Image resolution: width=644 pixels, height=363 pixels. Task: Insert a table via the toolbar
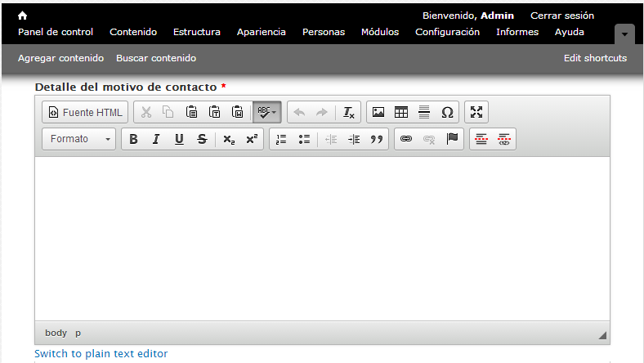(401, 112)
